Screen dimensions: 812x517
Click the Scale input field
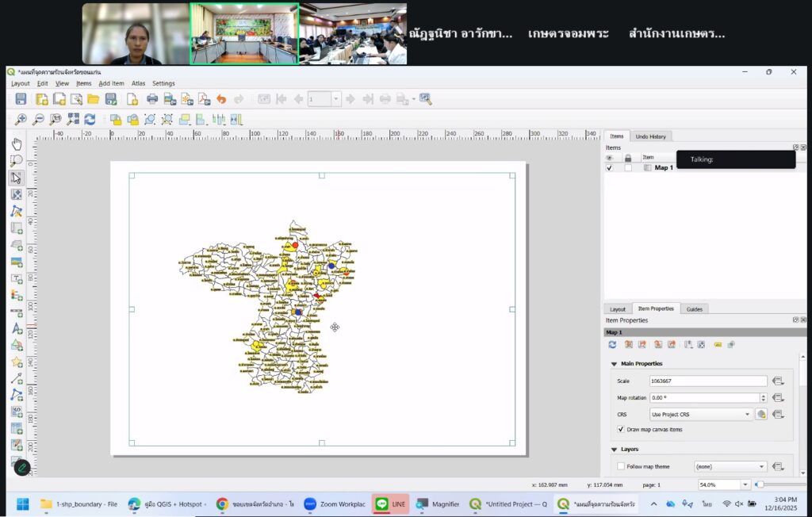(x=707, y=381)
